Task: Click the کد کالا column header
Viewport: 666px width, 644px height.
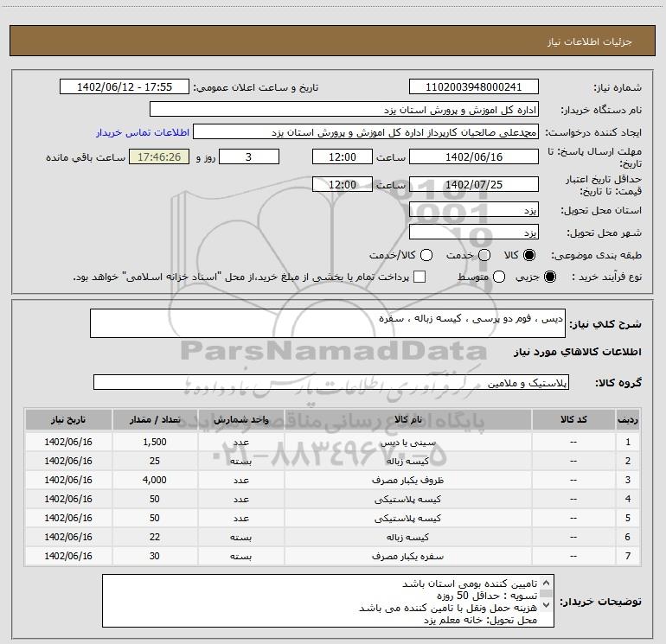Action: point(573,419)
